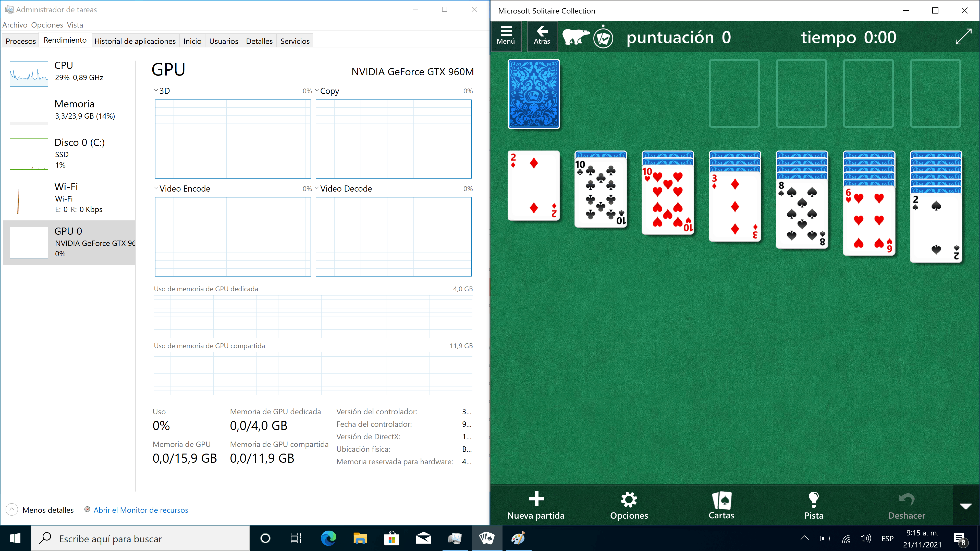Switch to the Procesos tab

20,41
